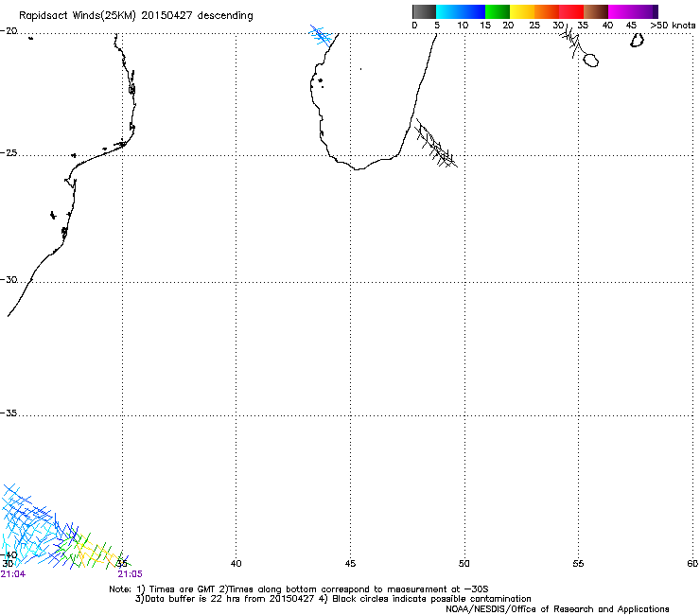Viewport: 700px width, 615px height.
Task: Click the 'Note: 1) Times are GMT' line
Action: (x=299, y=589)
